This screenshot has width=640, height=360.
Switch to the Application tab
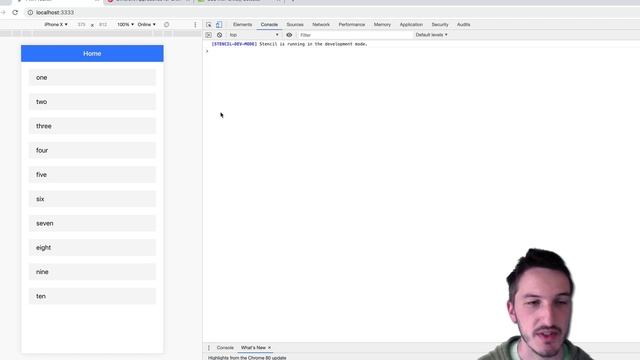pos(411,24)
